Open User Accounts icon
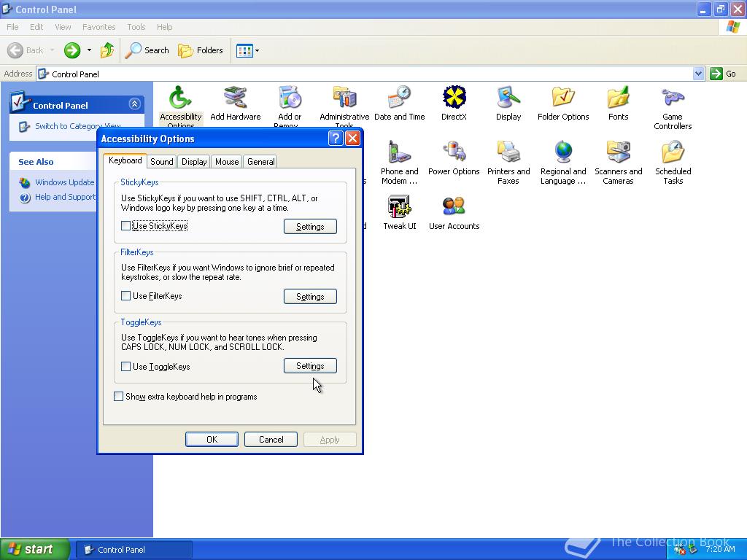Viewport: 747px width, 560px height. (x=454, y=213)
